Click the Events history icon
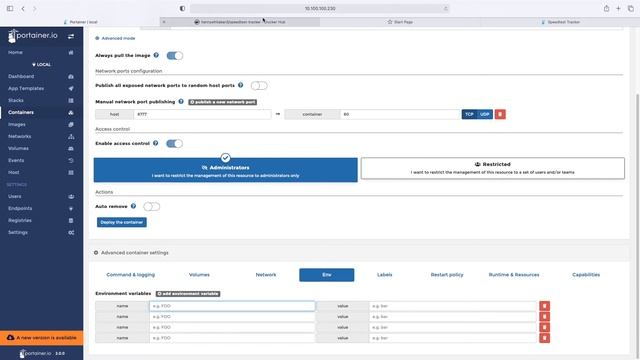 click(x=71, y=160)
